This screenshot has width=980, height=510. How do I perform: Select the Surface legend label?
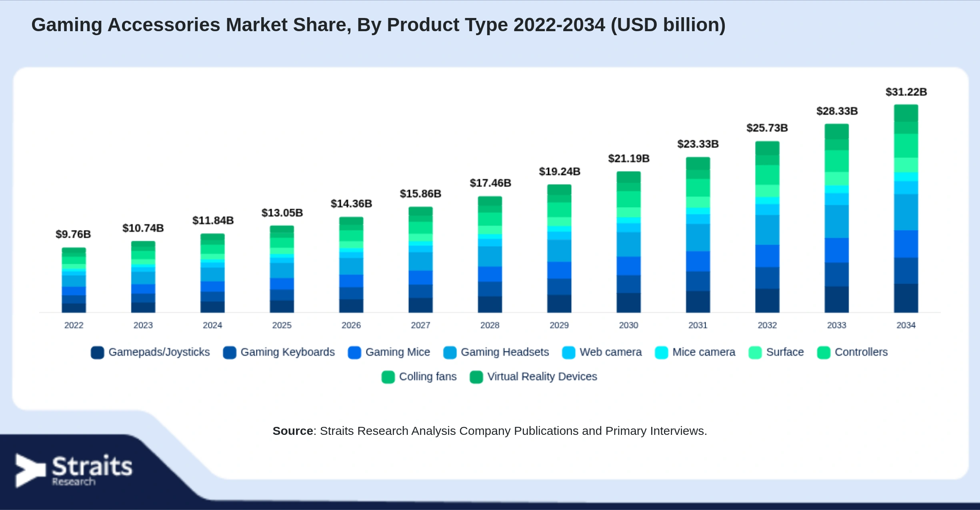click(x=785, y=352)
